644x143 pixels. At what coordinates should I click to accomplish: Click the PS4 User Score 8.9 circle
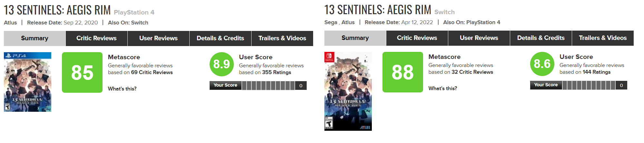(x=222, y=64)
